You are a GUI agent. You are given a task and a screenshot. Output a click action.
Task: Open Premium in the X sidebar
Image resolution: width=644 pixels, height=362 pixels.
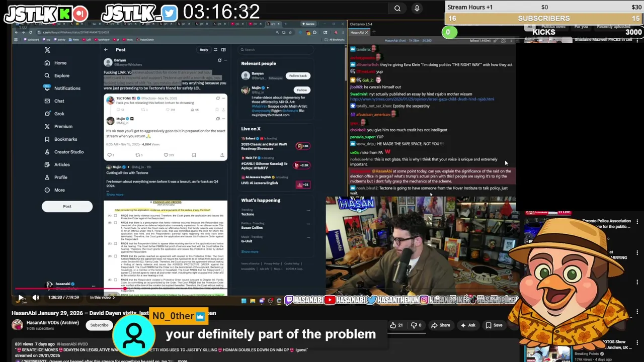tap(58, 126)
